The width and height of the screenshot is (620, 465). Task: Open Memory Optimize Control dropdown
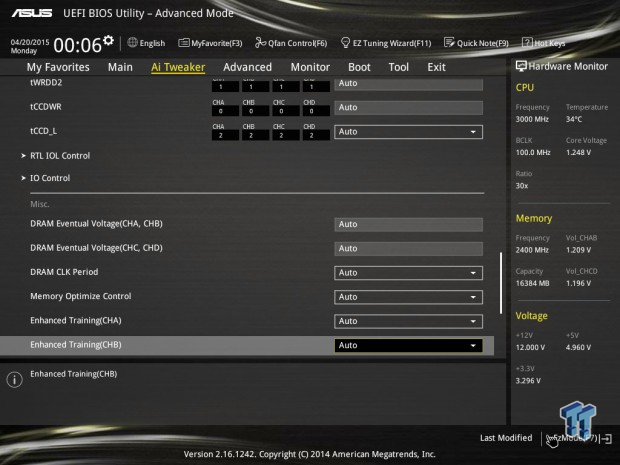(408, 297)
